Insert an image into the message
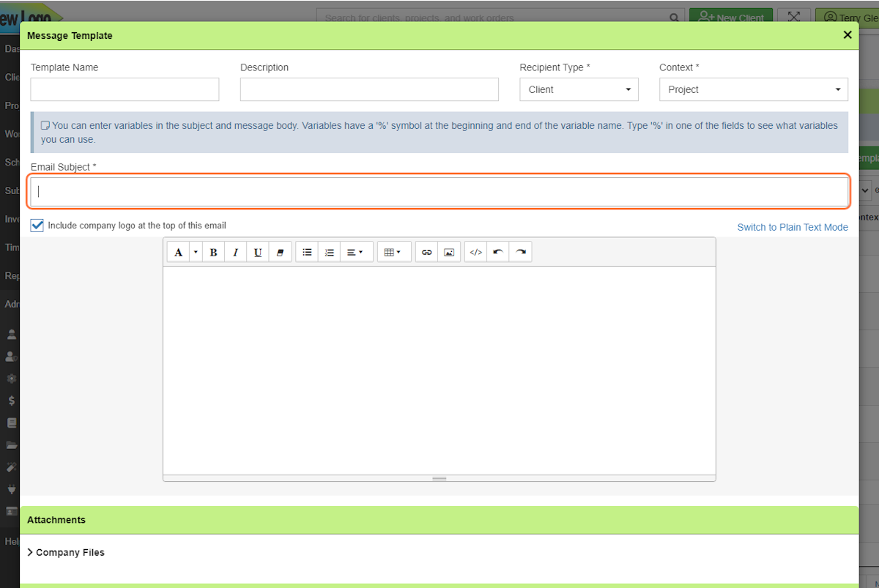Viewport: 879px width, 588px height. click(x=448, y=251)
